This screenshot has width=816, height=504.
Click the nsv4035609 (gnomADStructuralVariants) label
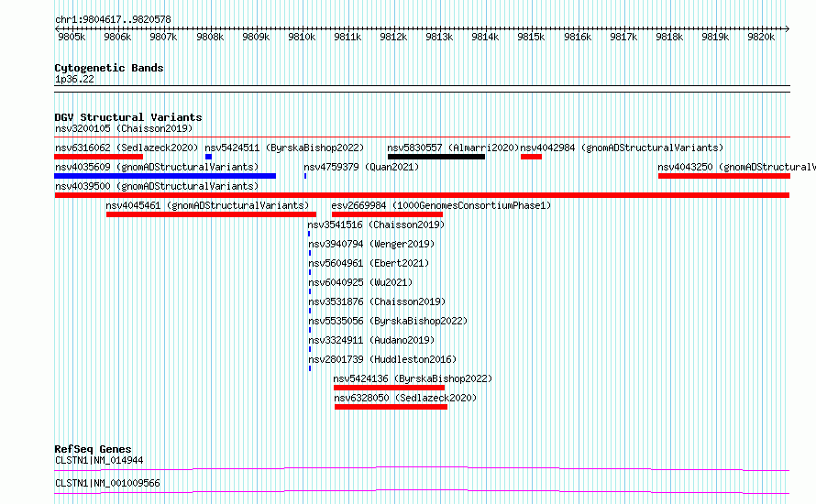pyautogui.click(x=157, y=167)
